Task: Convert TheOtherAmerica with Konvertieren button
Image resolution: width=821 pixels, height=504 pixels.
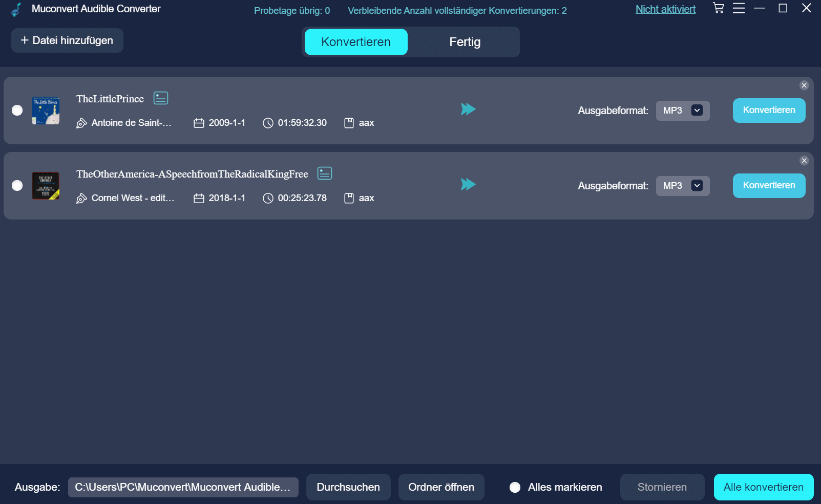Action: point(769,186)
